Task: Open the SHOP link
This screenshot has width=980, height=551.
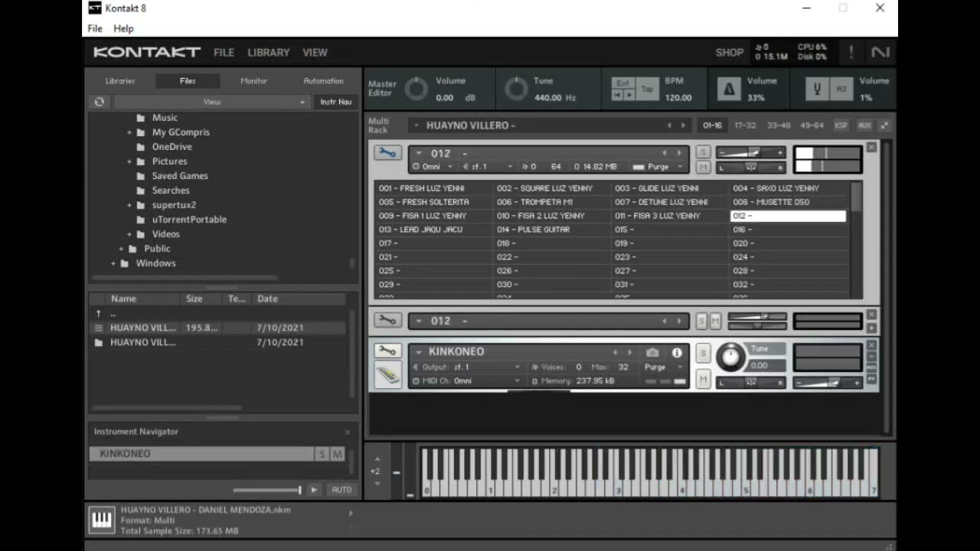Action: click(x=729, y=53)
